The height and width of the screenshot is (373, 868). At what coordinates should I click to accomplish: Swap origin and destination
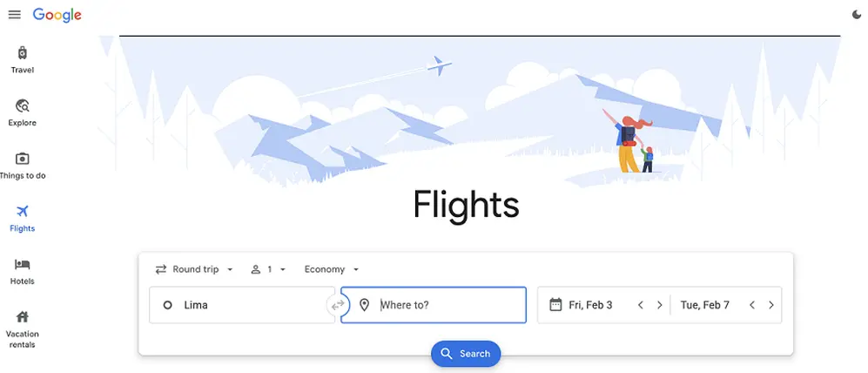pos(338,305)
